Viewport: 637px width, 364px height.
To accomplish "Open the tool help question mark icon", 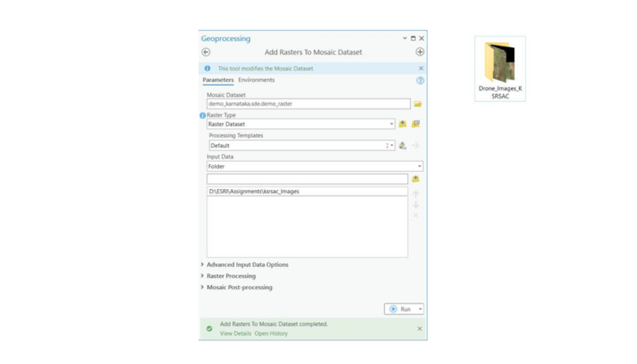I will tap(420, 80).
